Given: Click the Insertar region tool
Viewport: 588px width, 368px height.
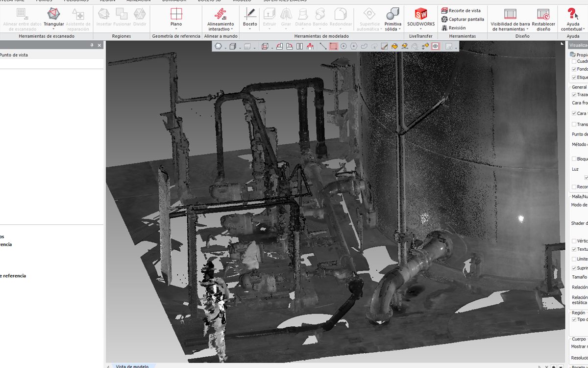Looking at the screenshot, I should (104, 17).
